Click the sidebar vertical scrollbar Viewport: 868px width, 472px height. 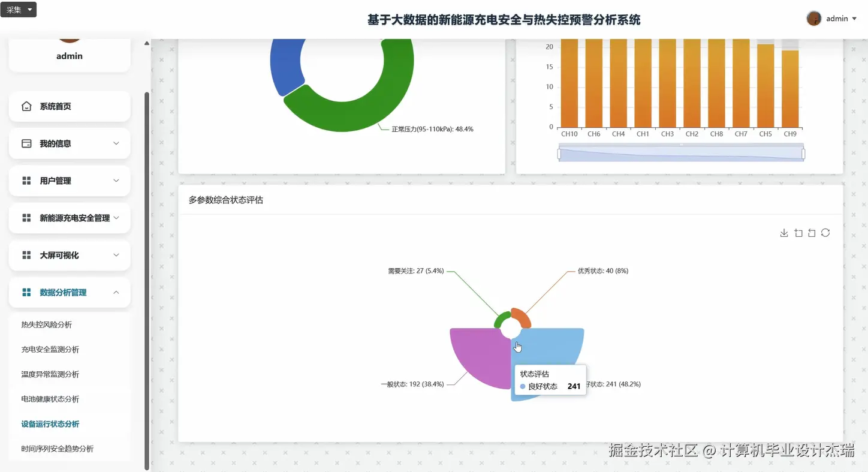(x=147, y=281)
